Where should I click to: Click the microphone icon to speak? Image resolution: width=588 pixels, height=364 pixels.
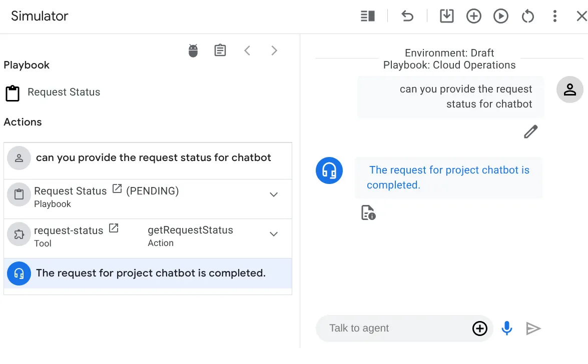506,328
